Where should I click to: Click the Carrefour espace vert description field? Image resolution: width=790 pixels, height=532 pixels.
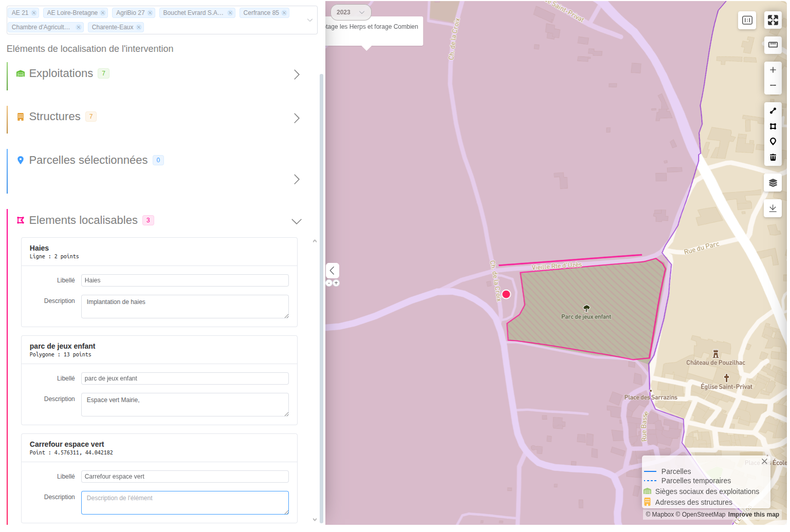[x=185, y=502]
